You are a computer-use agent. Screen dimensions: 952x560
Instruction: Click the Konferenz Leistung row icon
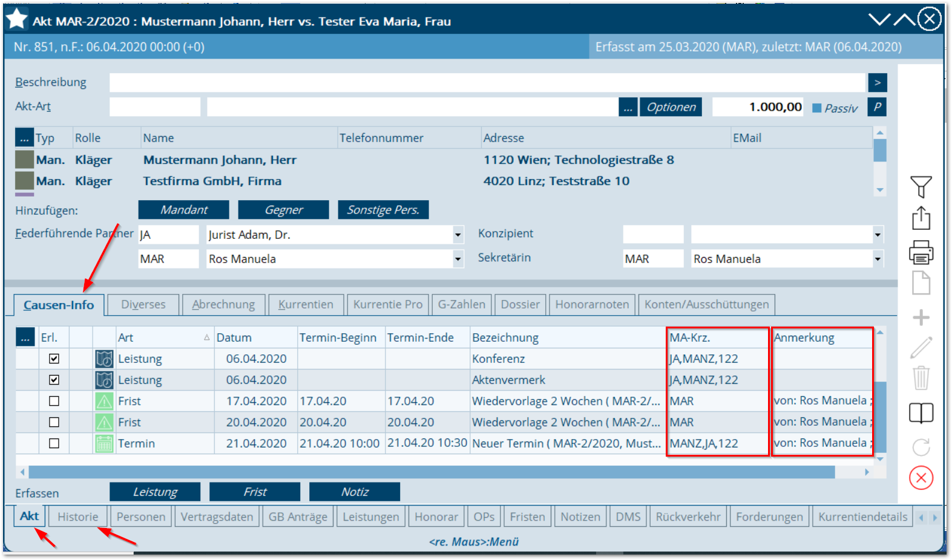click(104, 359)
